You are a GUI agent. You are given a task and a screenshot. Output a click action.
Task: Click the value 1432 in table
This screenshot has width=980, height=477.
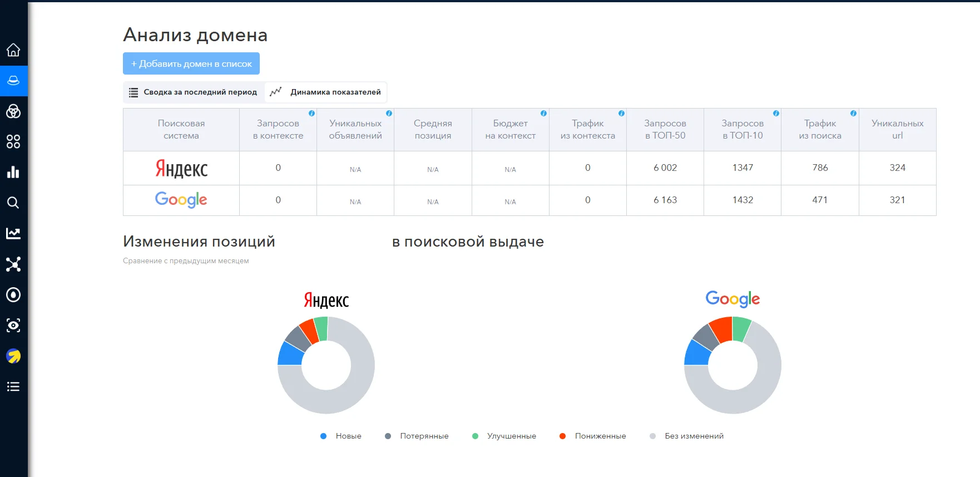point(743,200)
